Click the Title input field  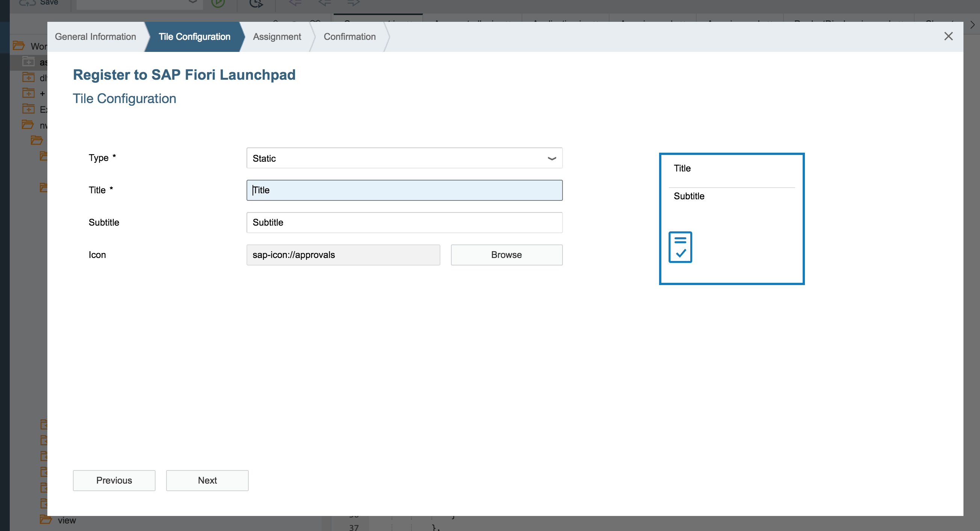coord(404,190)
